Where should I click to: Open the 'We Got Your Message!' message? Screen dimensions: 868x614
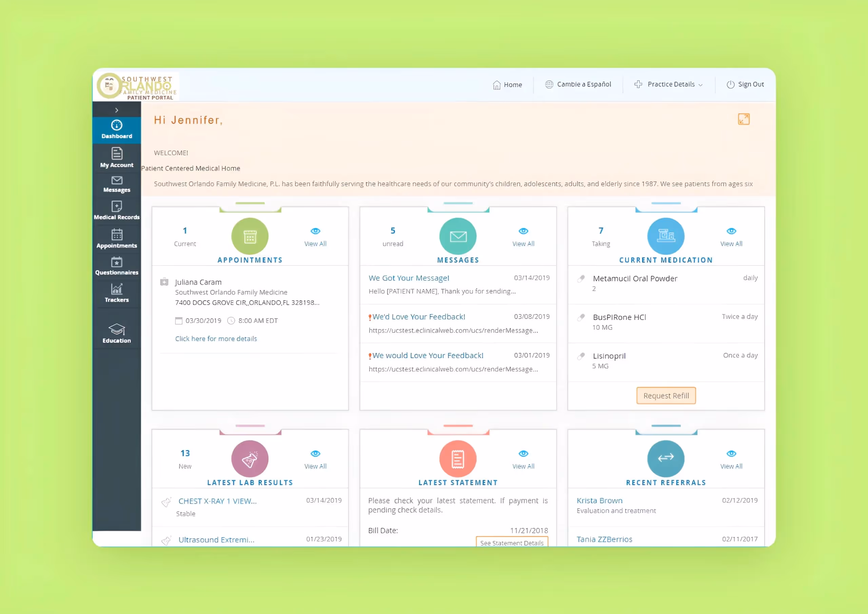[x=409, y=278]
